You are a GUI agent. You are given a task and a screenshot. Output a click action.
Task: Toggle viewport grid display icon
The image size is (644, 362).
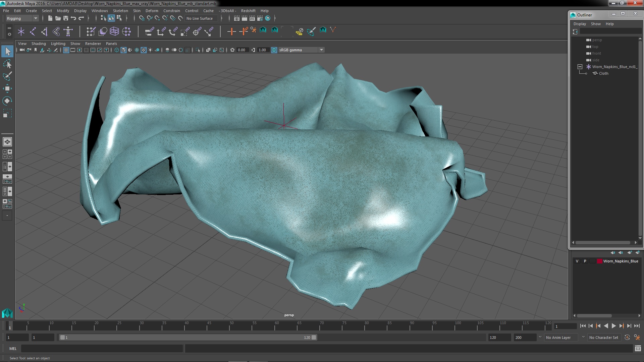66,50
